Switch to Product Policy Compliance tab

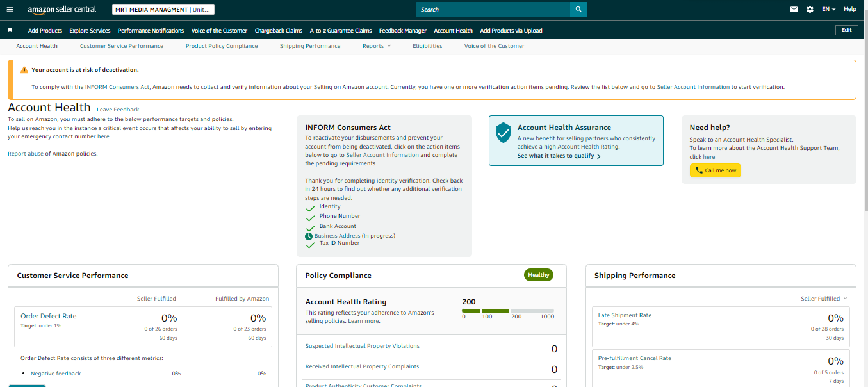pyautogui.click(x=222, y=46)
